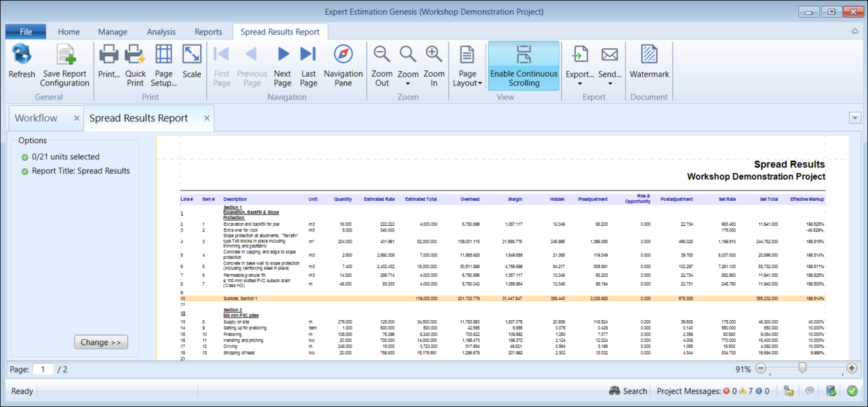Select the Workflow document tab
This screenshot has width=868, height=407.
37,118
